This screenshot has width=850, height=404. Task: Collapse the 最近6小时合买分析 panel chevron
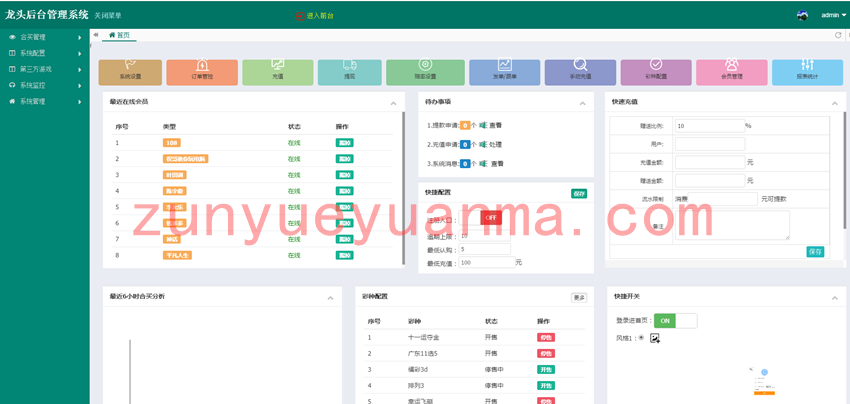point(331,298)
